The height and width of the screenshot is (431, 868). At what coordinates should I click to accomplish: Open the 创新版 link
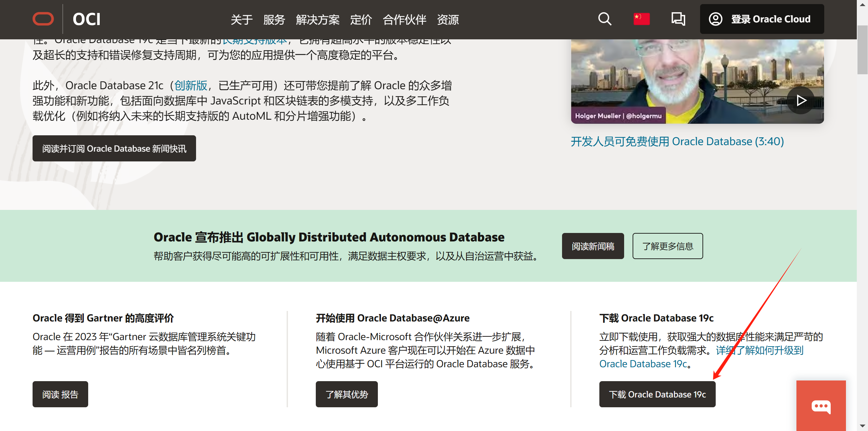tap(191, 85)
